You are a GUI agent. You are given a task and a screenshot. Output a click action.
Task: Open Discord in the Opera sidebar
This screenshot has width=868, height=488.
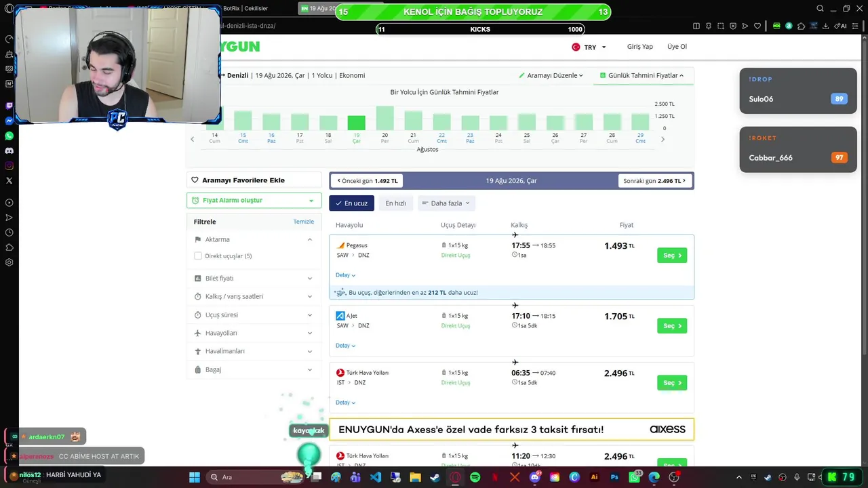point(9,150)
